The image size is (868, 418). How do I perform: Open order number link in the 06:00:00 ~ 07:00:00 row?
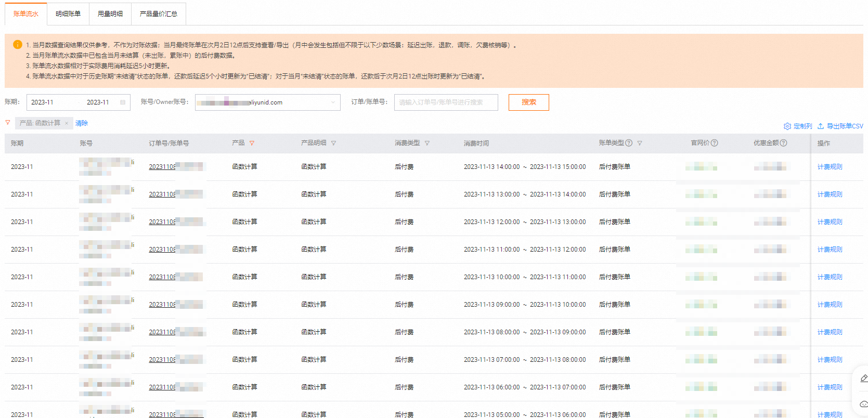pyautogui.click(x=176, y=387)
